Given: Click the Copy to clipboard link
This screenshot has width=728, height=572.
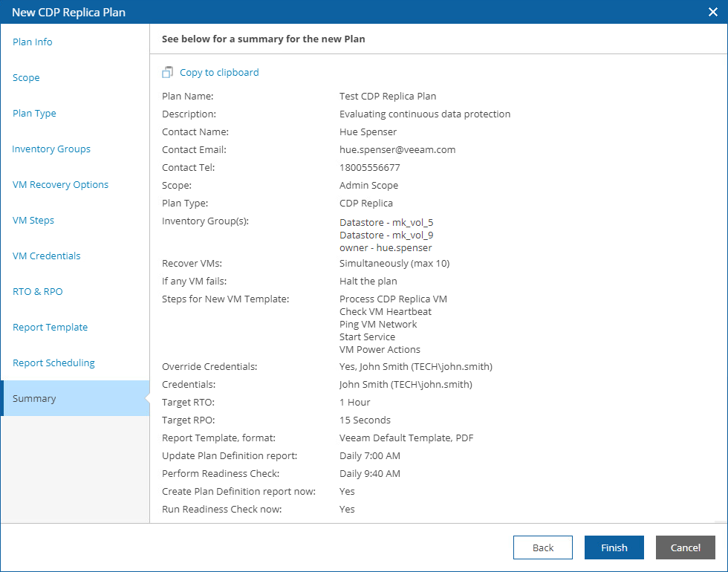Looking at the screenshot, I should (x=219, y=73).
